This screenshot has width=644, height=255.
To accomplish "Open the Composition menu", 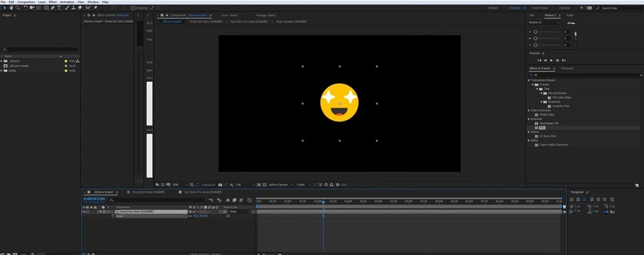I will coord(26,2).
